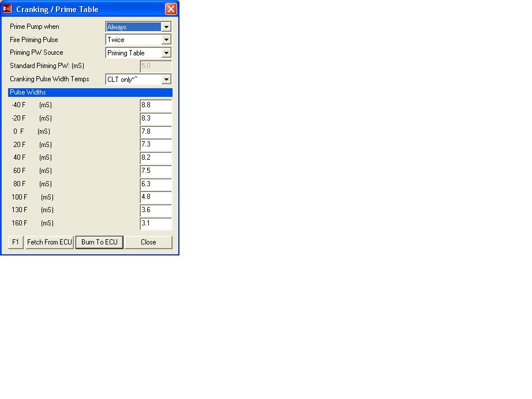Expand the Fire Priming Pulse dropdown

pyautogui.click(x=166, y=39)
